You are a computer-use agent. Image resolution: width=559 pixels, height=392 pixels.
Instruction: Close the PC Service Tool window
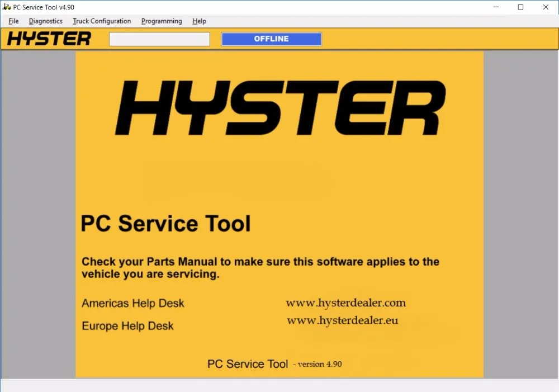pyautogui.click(x=546, y=7)
